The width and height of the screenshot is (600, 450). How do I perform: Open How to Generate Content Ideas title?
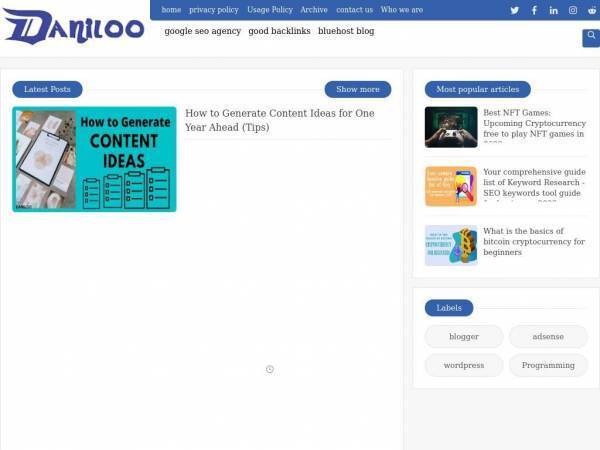click(280, 120)
